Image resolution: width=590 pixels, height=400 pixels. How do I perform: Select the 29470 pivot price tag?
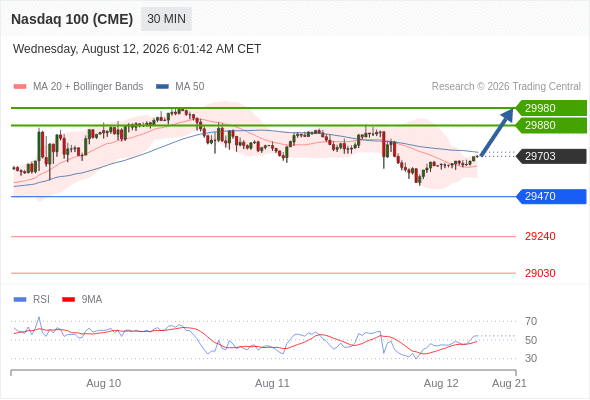pos(551,196)
